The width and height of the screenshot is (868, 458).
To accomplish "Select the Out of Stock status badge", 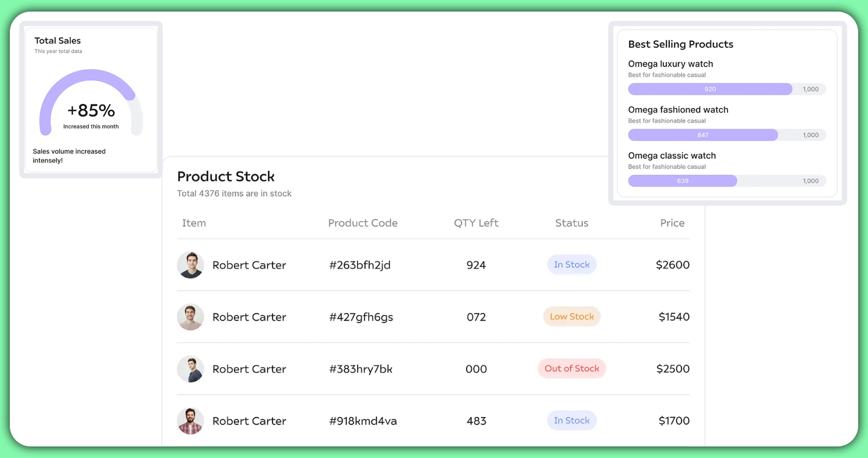I will pos(572,368).
